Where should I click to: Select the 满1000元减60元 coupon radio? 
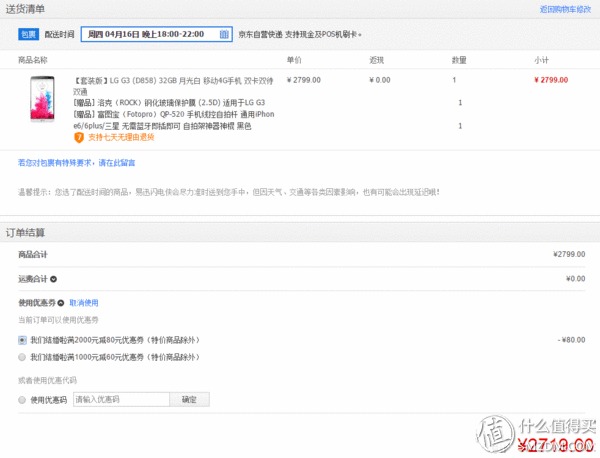coord(22,357)
